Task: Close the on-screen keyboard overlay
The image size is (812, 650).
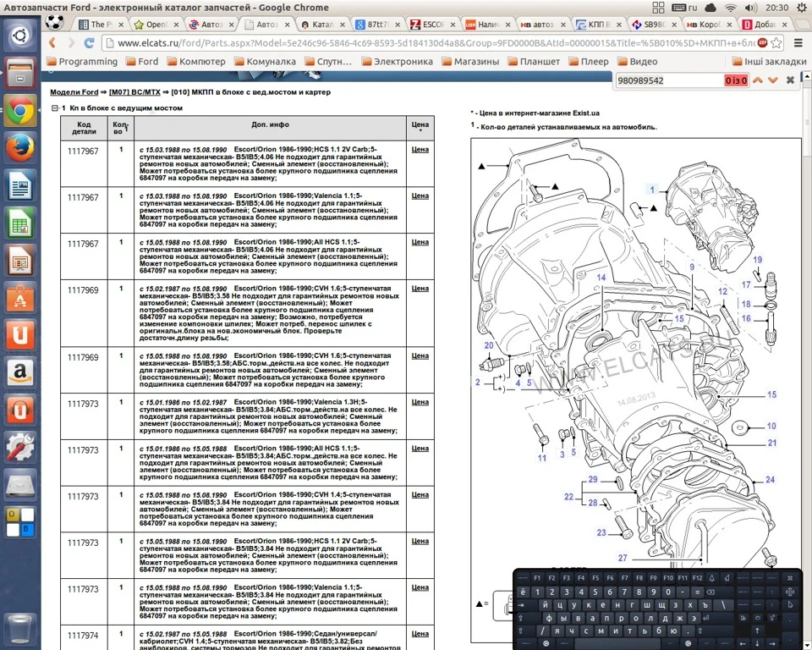Action: click(x=790, y=577)
